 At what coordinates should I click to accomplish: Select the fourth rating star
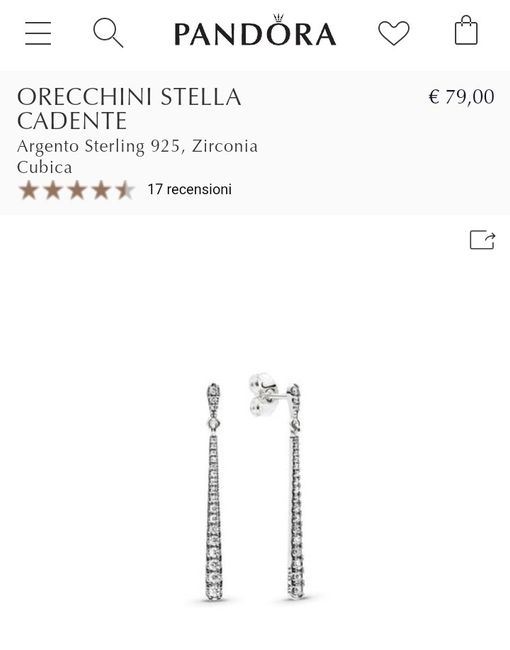(101, 190)
